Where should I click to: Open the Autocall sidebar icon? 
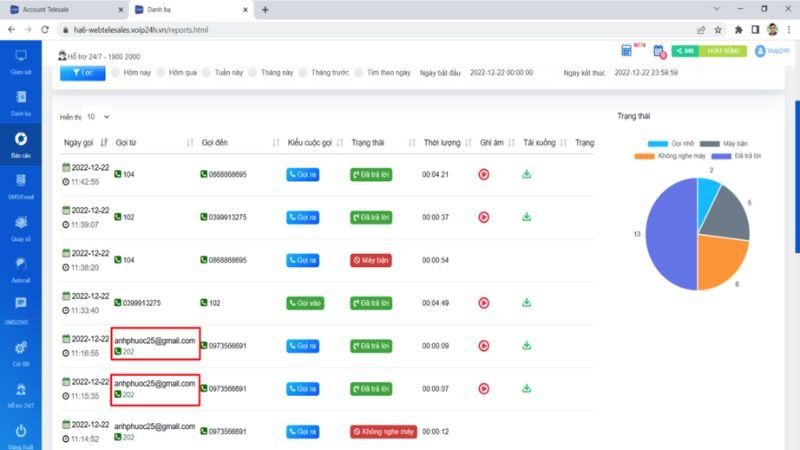click(x=21, y=264)
